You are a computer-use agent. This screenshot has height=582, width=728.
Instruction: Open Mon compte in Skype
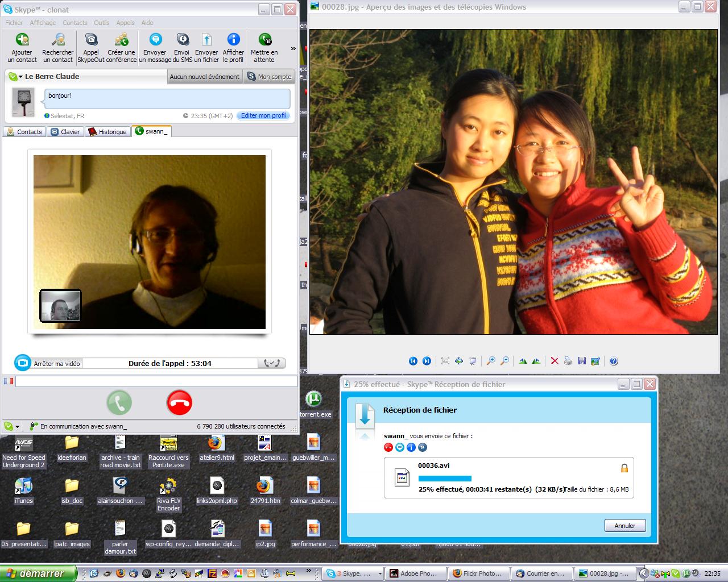(269, 77)
